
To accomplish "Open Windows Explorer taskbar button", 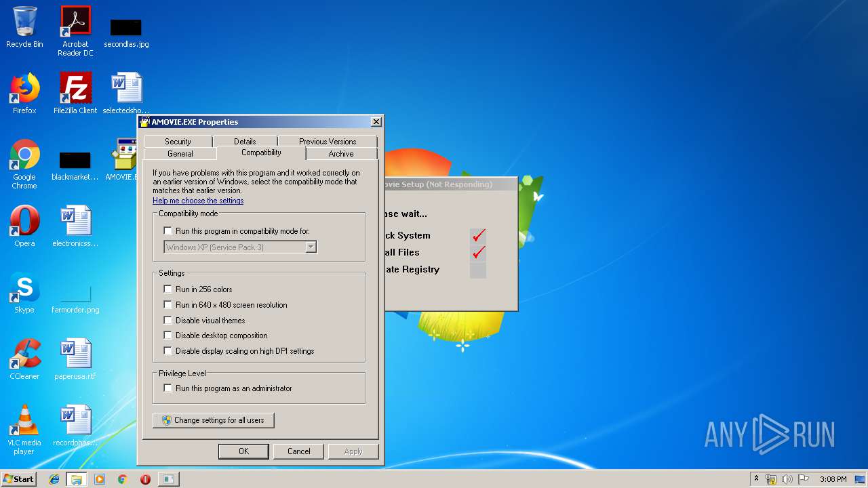I will click(x=76, y=479).
